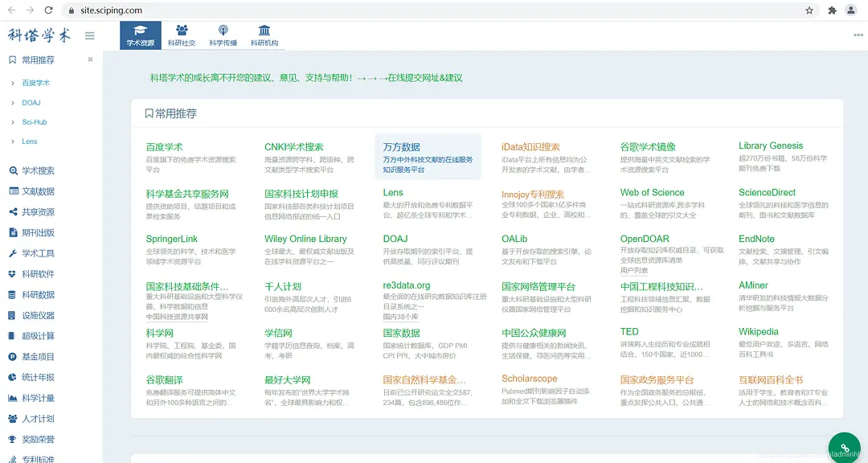The image size is (868, 463).
Task: Click the browser address bar
Action: tap(402, 10)
